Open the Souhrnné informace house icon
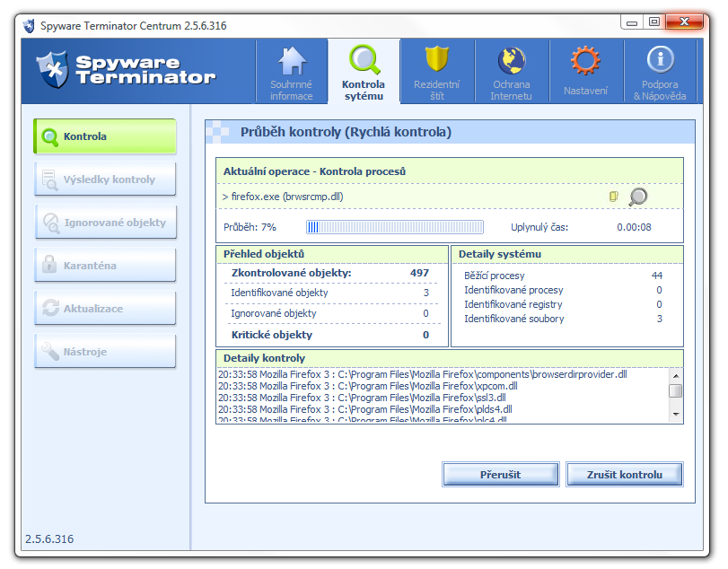This screenshot has height=569, width=728. click(x=292, y=61)
